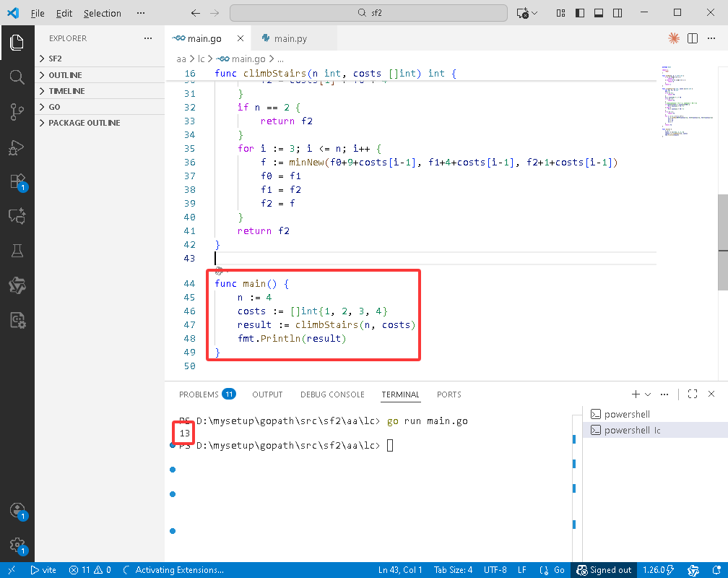The height and width of the screenshot is (578, 728).
Task: Open editor More Actions ellipsis
Action: tap(711, 38)
